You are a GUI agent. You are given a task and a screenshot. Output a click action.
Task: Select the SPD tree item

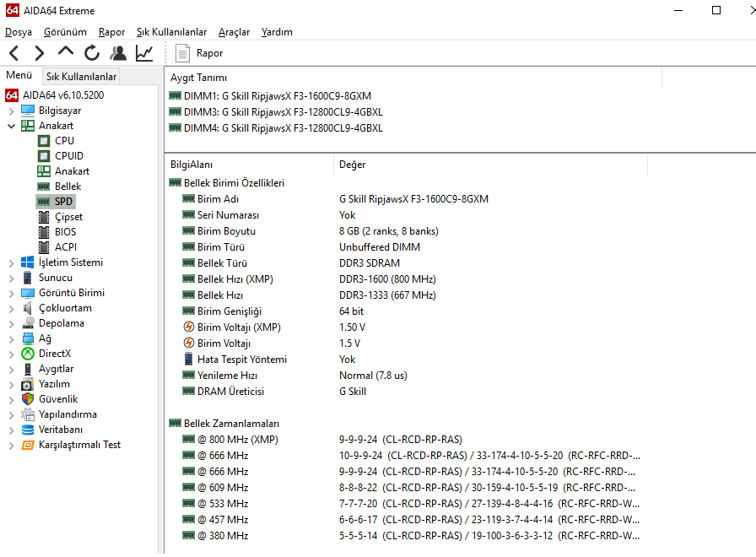(63, 202)
